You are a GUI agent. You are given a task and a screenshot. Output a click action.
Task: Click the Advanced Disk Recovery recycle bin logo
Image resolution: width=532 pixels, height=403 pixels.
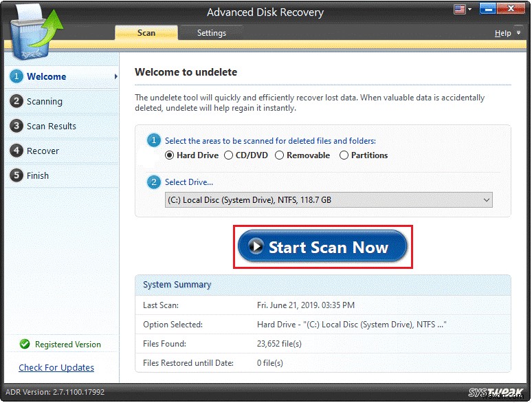tap(36, 33)
